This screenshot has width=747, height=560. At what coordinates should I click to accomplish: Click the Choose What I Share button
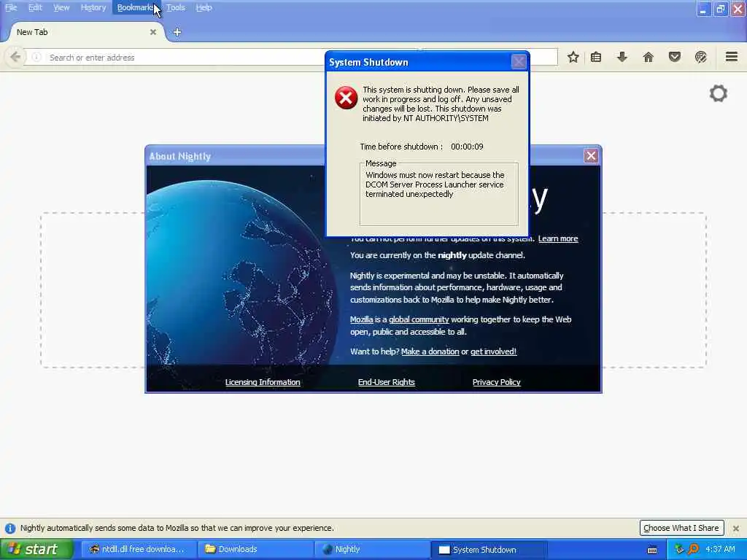[681, 528]
